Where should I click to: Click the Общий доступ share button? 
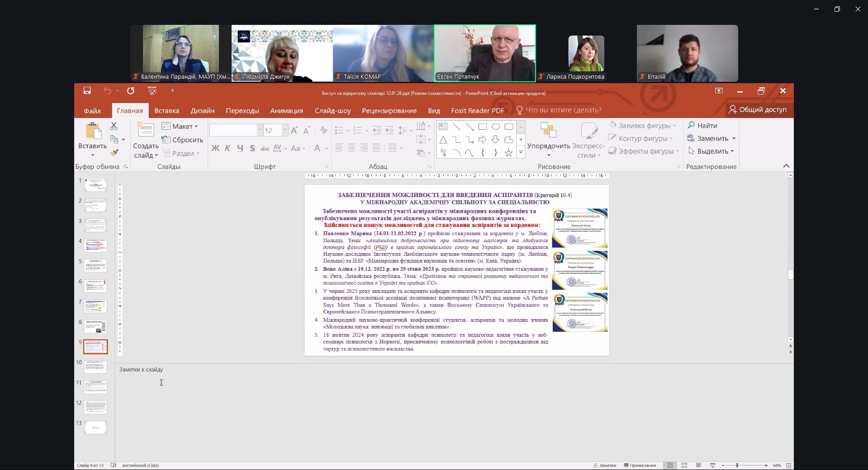758,110
